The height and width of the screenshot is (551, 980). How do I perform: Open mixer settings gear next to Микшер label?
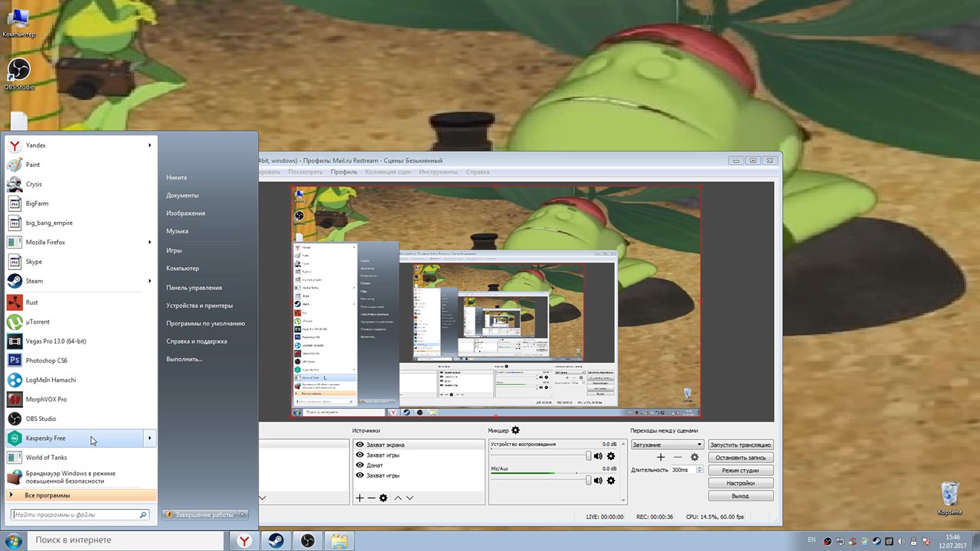tap(515, 431)
